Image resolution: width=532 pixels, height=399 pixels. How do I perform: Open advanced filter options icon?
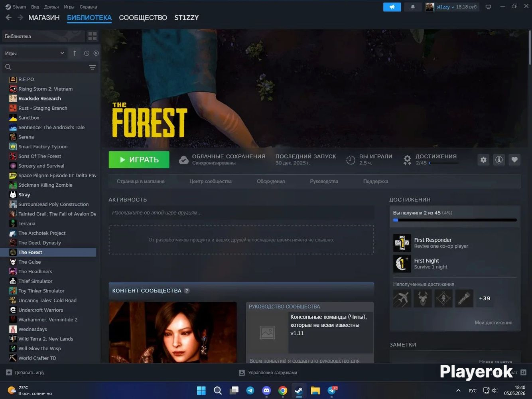point(92,67)
